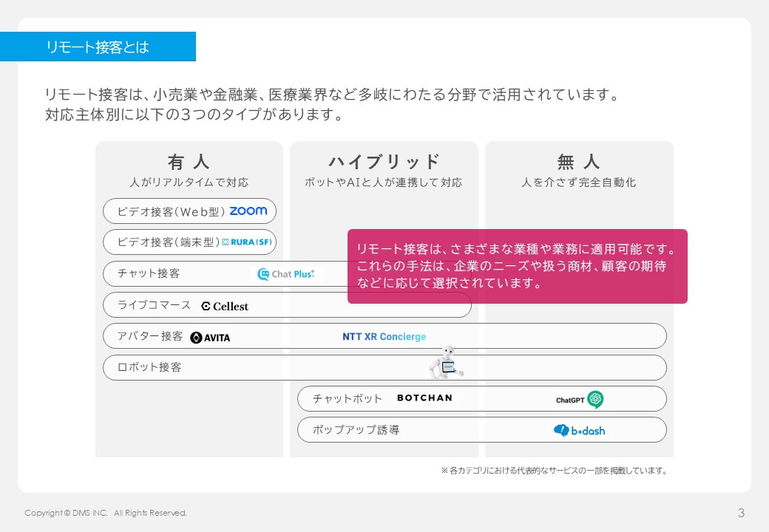Screen dimensions: 769x532
Task: Select the ポップアップ誘導 label text
Action: (x=356, y=430)
